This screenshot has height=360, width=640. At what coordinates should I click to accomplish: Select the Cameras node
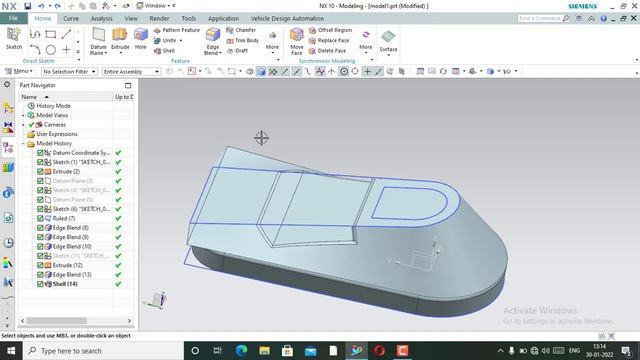tap(55, 124)
